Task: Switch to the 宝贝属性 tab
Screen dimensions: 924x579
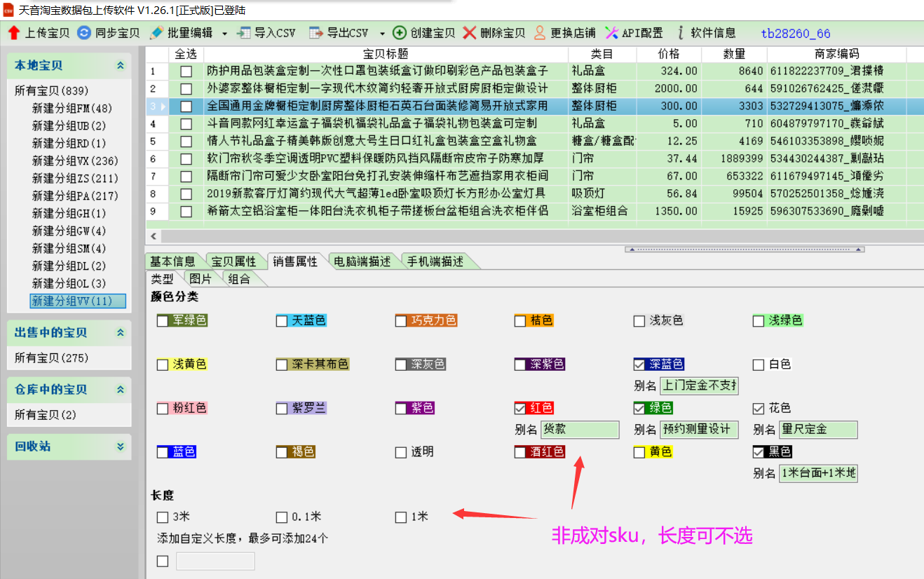Action: click(x=234, y=261)
